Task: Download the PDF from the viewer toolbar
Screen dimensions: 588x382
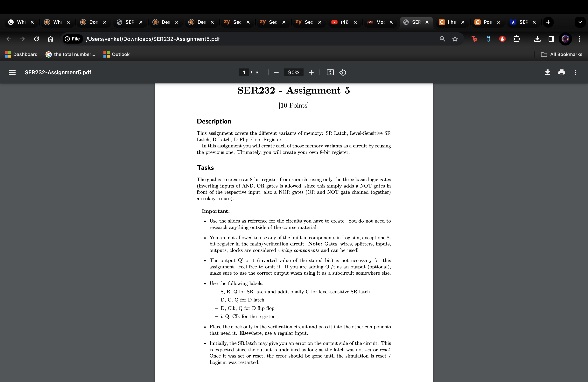Action: (547, 72)
